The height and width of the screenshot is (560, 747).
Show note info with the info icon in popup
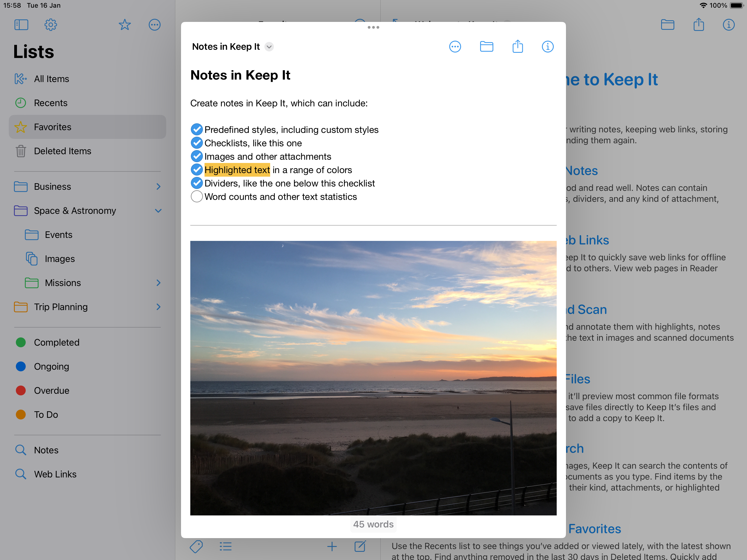pos(547,46)
